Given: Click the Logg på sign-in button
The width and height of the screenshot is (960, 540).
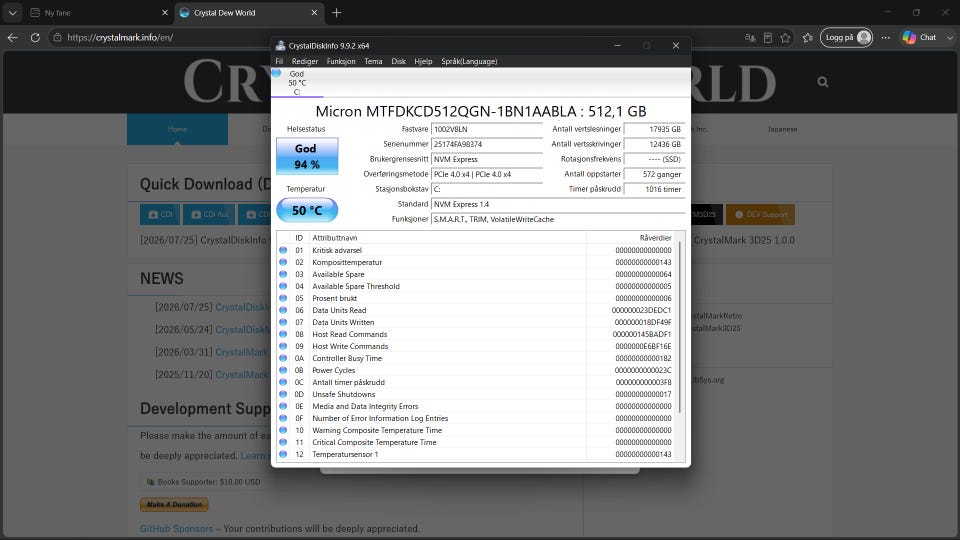Looking at the screenshot, I should pyautogui.click(x=846, y=37).
